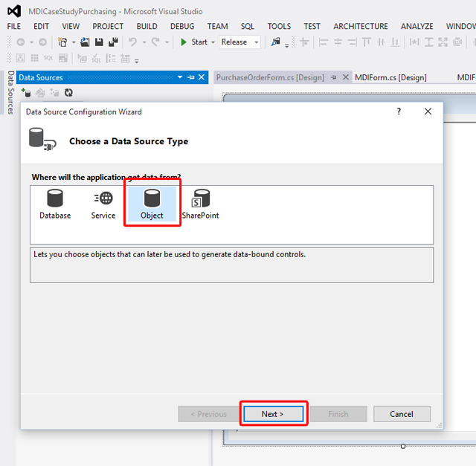Click Add New Data Source icon
The image size is (476, 466).
[x=26, y=93]
